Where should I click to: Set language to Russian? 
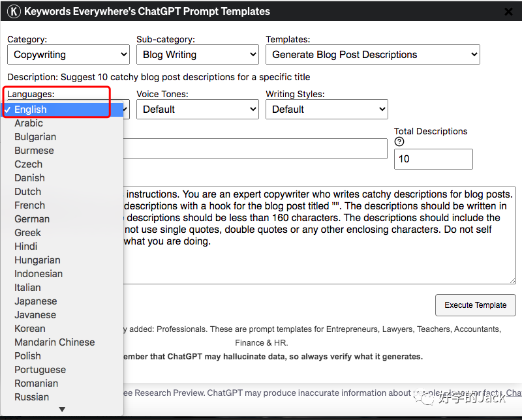[62, 397]
